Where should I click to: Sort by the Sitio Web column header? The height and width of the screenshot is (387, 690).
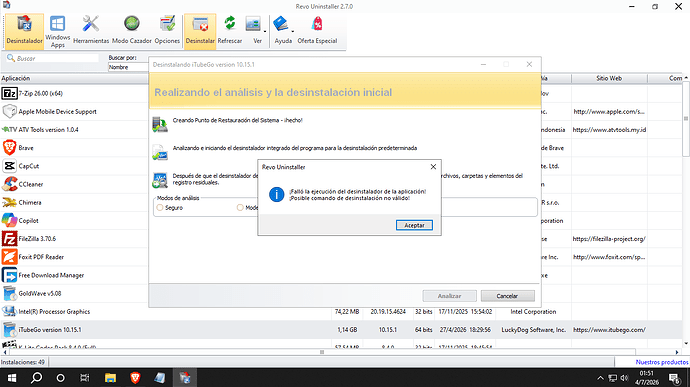(609, 78)
